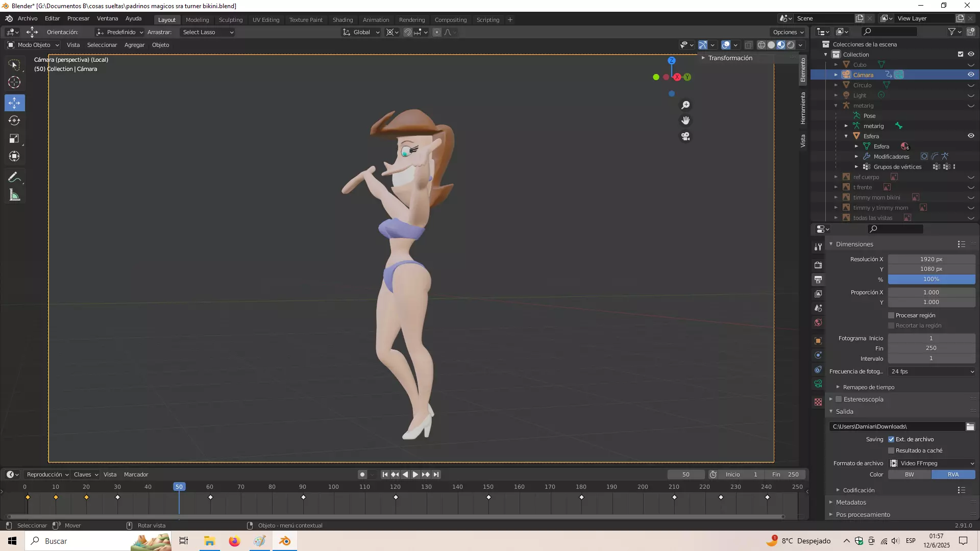
Task: Open the Texture properties tab icon
Action: pyautogui.click(x=818, y=402)
